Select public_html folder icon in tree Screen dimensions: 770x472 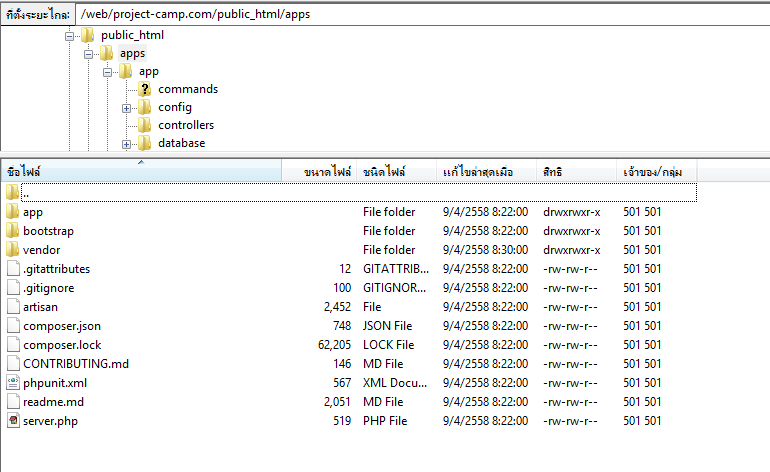87,35
